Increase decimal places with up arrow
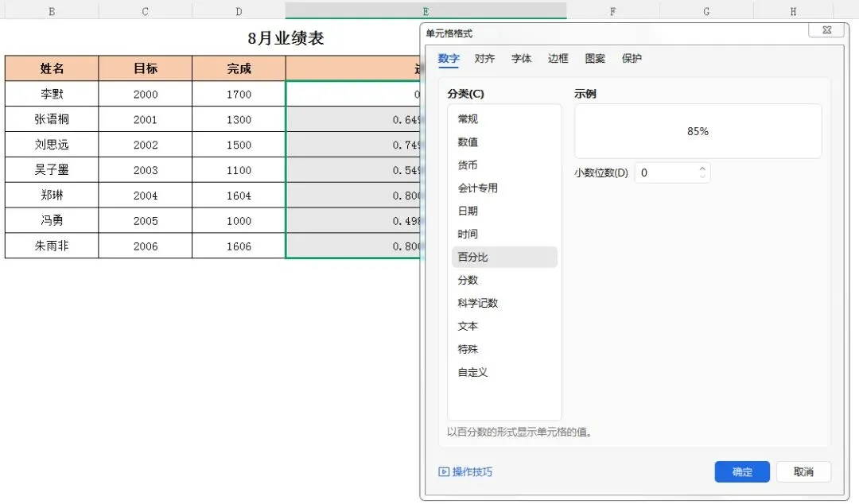This screenshot has width=859, height=504. [x=703, y=169]
